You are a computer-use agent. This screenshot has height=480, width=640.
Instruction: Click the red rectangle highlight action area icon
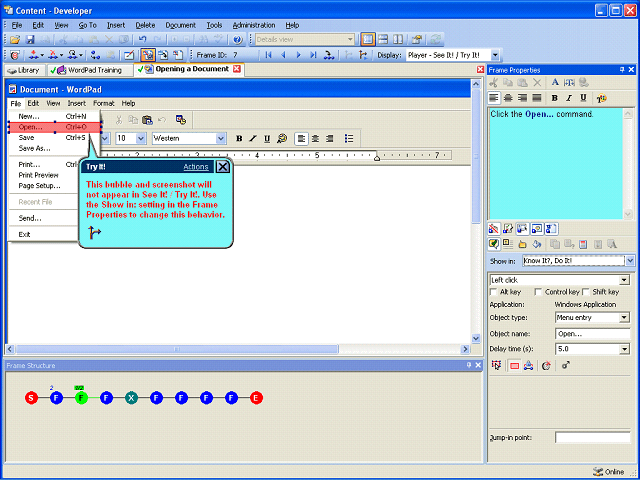pos(514,365)
